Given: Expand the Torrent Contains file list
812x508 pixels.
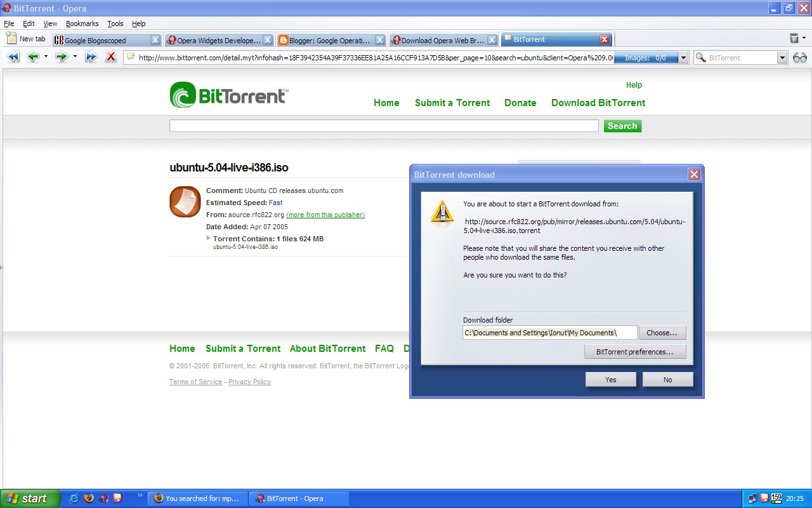Looking at the screenshot, I should click(209, 238).
